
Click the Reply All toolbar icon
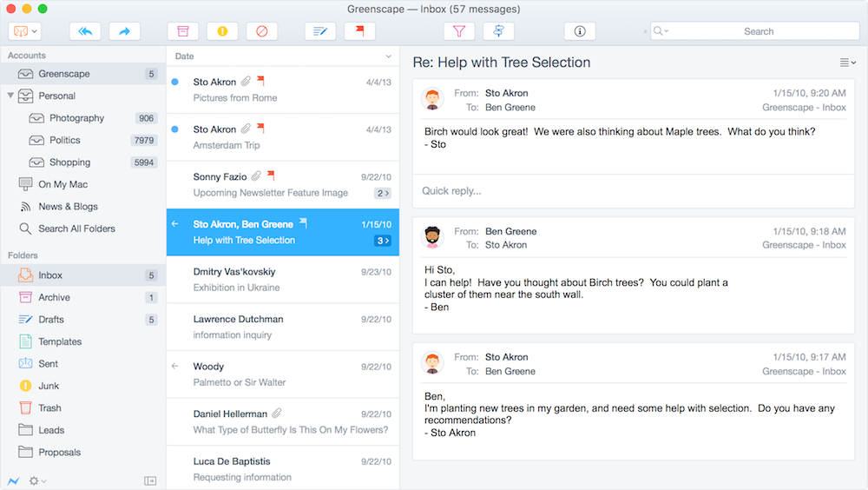tap(85, 31)
